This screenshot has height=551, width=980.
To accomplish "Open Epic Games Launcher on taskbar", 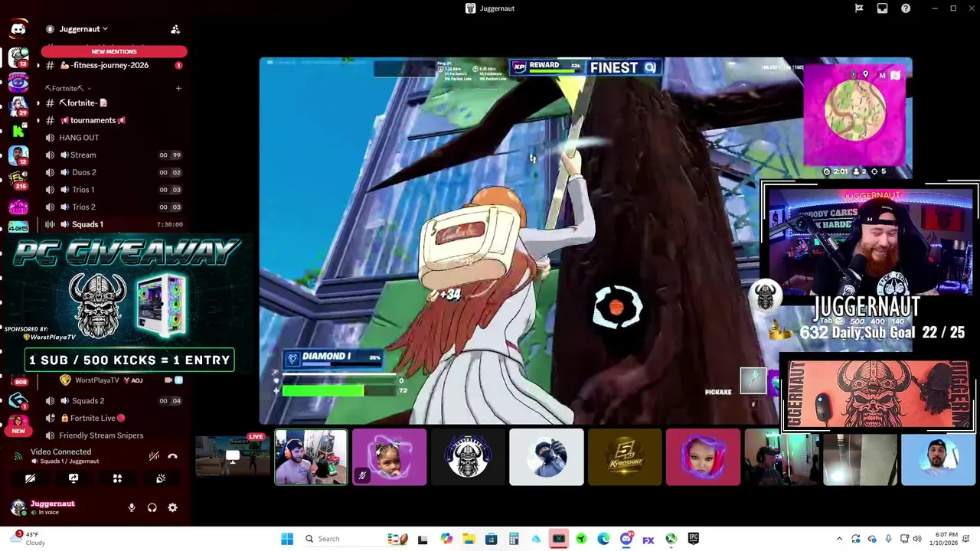I will coord(693,539).
